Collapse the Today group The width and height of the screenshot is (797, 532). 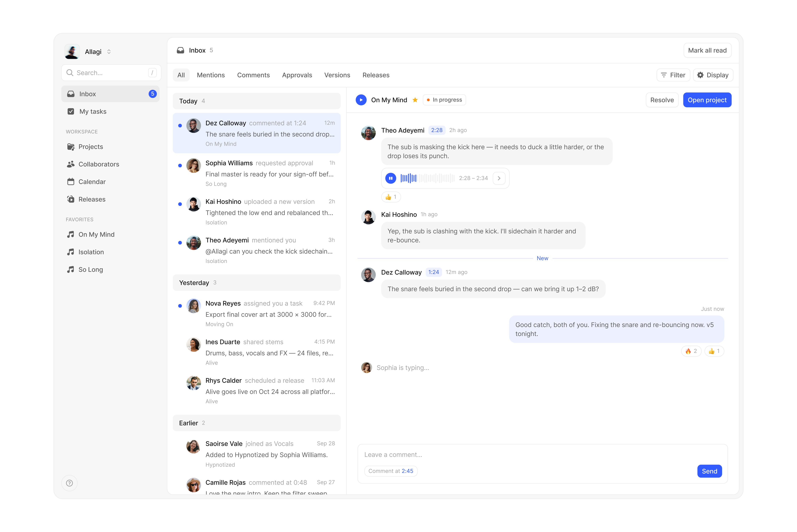[256, 101]
